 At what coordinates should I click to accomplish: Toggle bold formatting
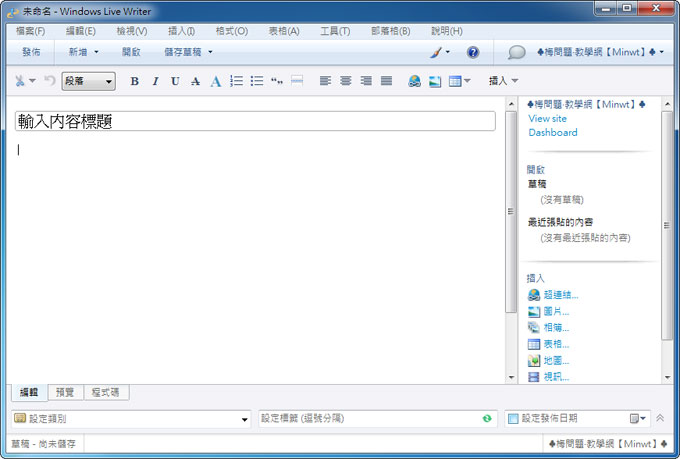pyautogui.click(x=134, y=81)
